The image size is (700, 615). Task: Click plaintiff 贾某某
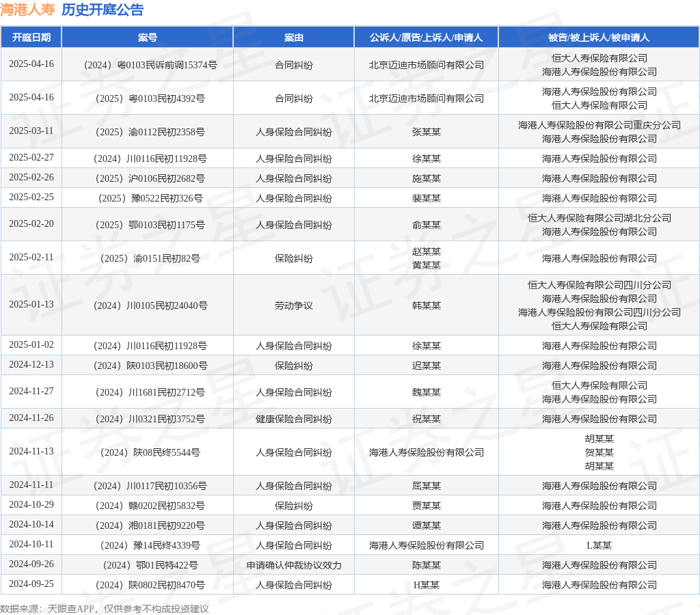pos(427,506)
